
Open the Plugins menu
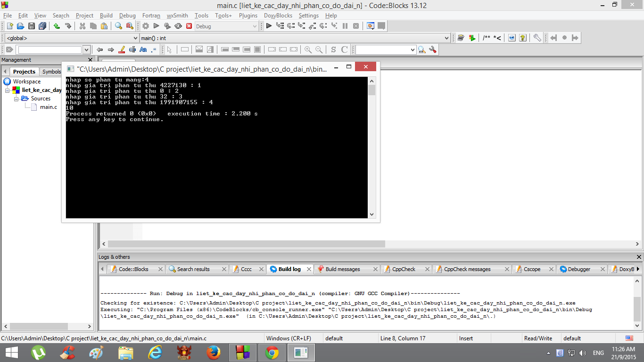click(248, 16)
